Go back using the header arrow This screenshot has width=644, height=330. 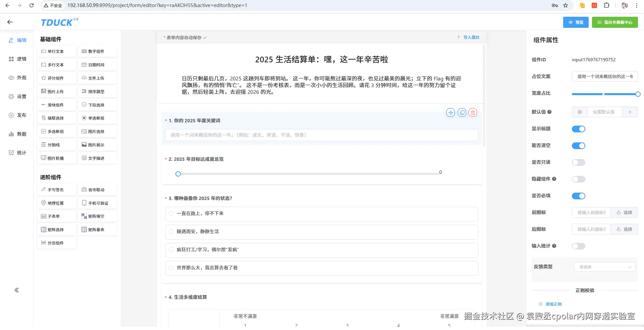pos(10,22)
